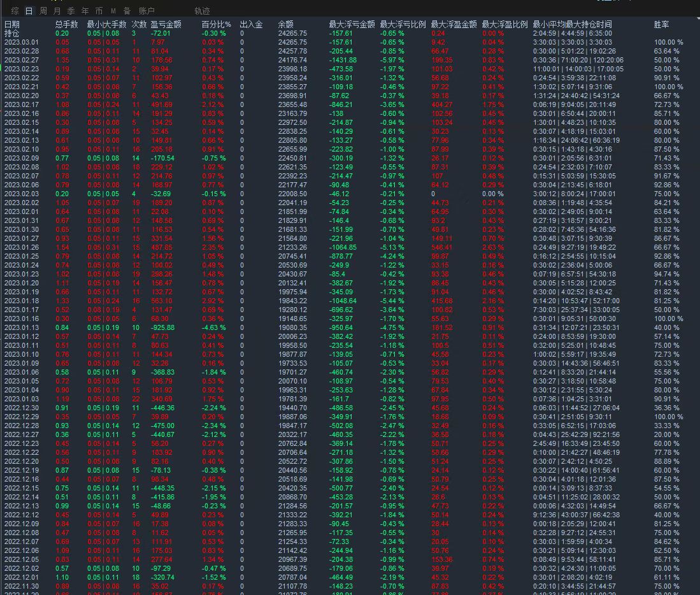
Task: Click win rate 61.11 % for 2022.12.01
Action: (x=666, y=578)
